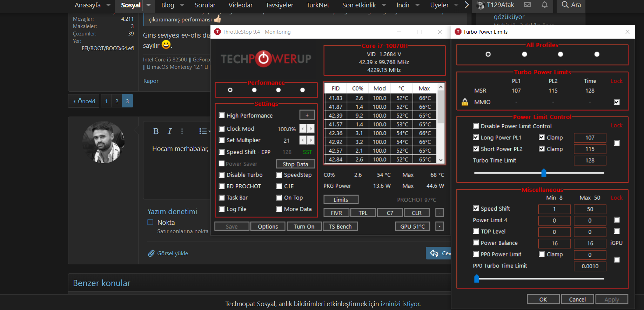Click the minus button beside CLR
Screen dimensions: 644x310
click(x=440, y=213)
